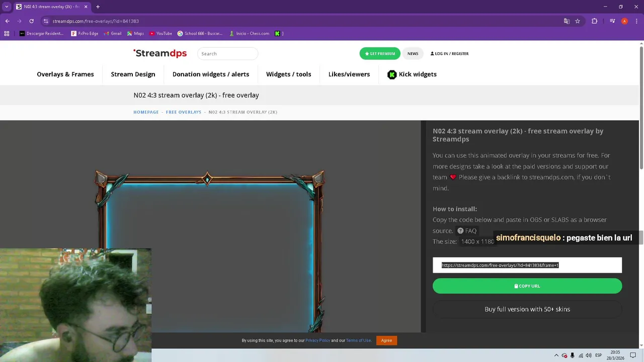The image size is (644, 362).
Task: Click the overlay URL text field
Action: point(527,265)
